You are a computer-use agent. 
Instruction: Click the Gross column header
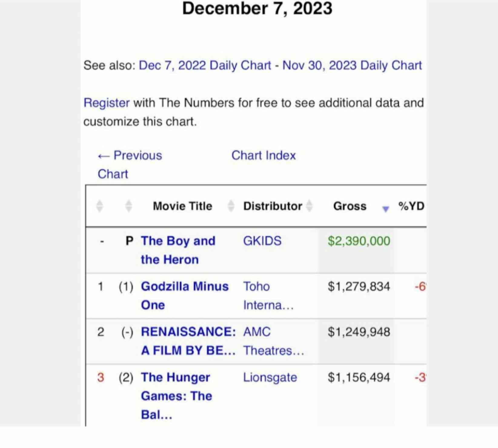350,206
